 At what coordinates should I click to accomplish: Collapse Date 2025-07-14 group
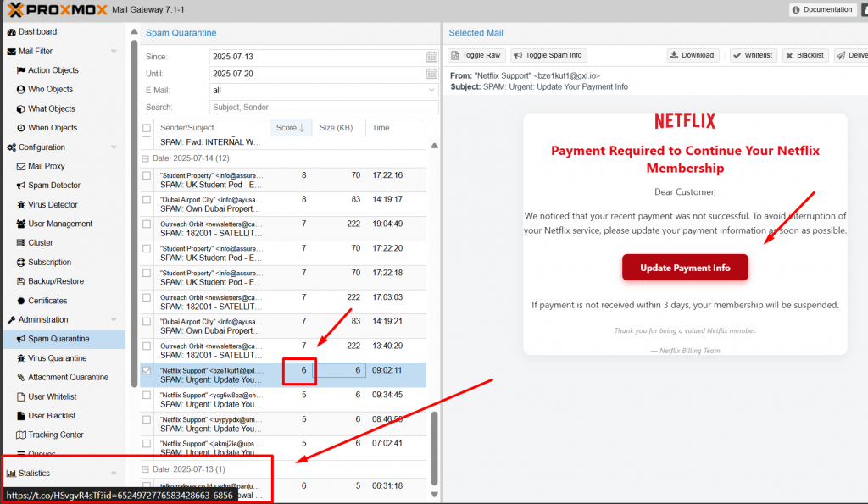tap(146, 158)
